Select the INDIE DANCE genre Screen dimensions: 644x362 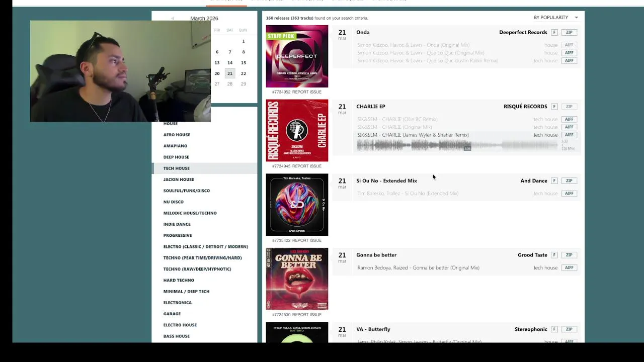pos(177,224)
